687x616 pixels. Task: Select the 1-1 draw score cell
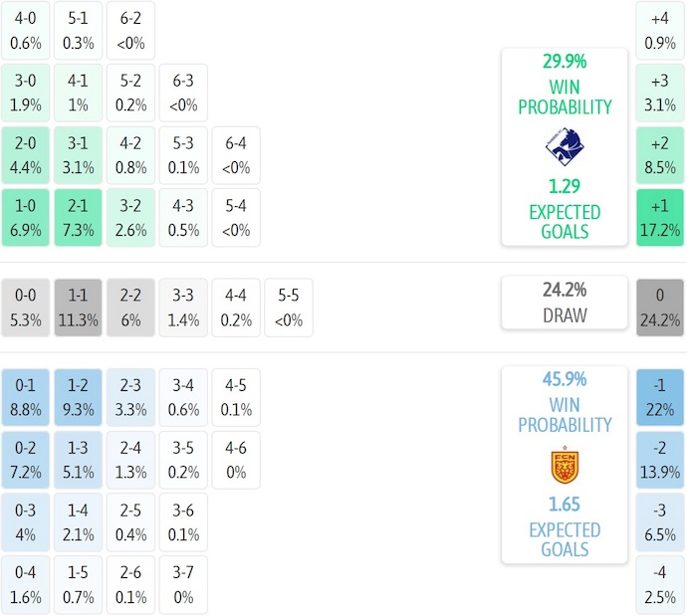pos(79,308)
